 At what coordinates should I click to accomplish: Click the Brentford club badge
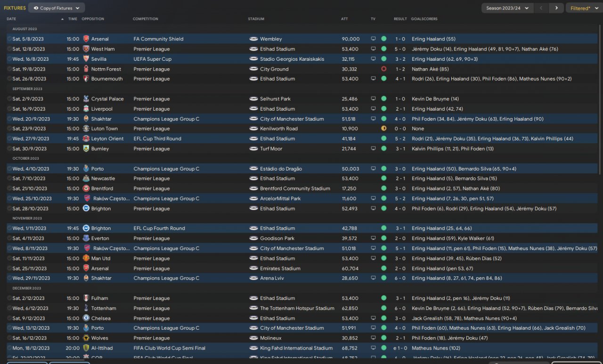(86, 188)
